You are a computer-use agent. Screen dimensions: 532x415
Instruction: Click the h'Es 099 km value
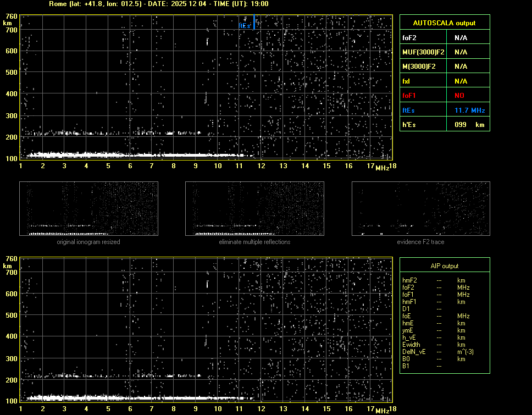[x=469, y=125]
